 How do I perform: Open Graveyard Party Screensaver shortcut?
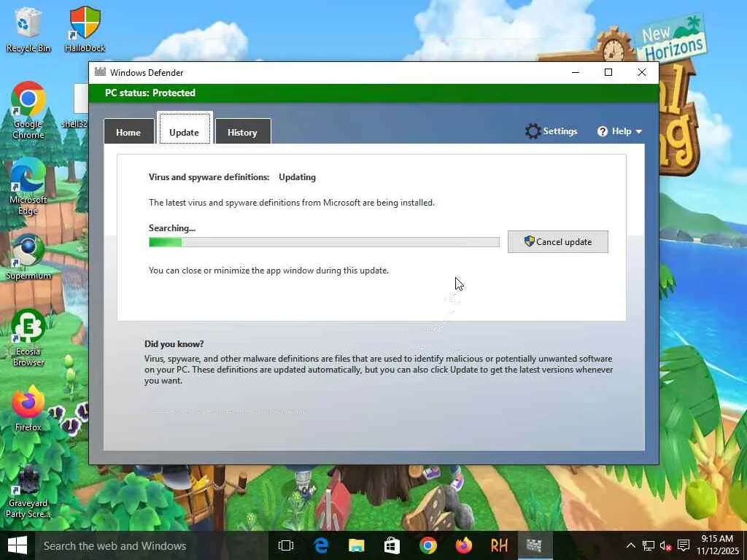click(x=28, y=492)
